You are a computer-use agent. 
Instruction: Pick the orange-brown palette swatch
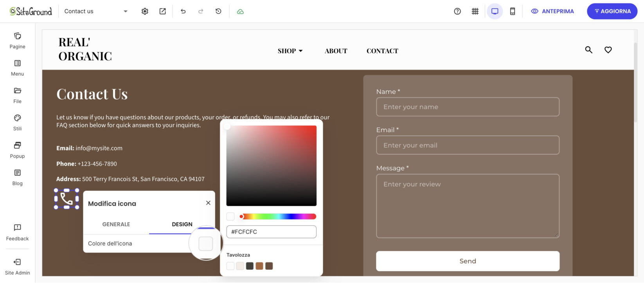pos(259,266)
